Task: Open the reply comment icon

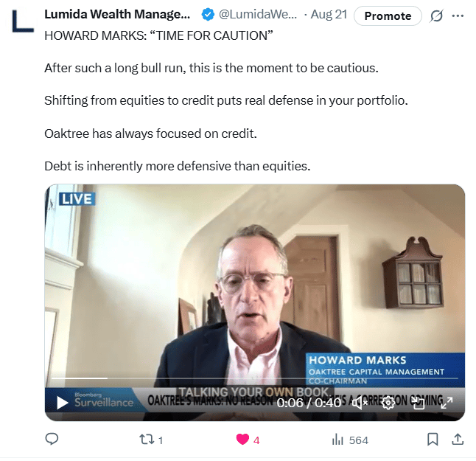Action: tap(52, 439)
